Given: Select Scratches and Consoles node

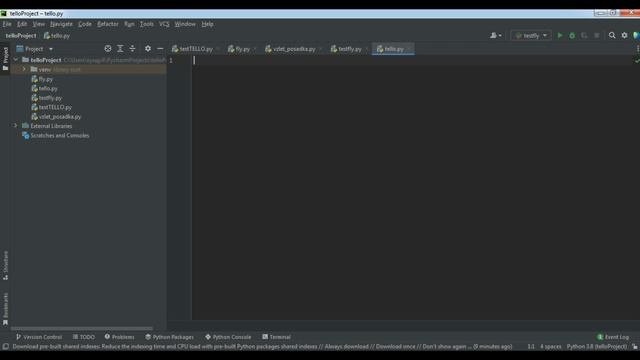Looking at the screenshot, I should click(56, 135).
